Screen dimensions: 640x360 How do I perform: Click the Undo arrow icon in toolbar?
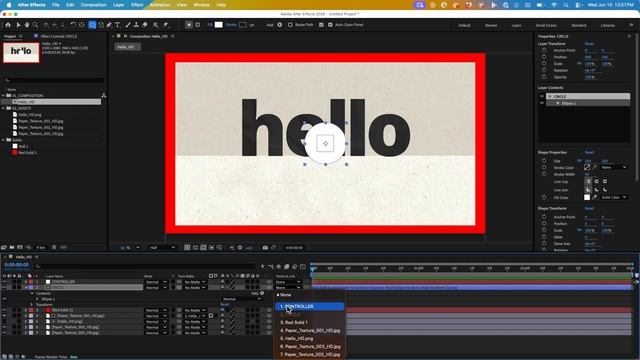[73, 25]
